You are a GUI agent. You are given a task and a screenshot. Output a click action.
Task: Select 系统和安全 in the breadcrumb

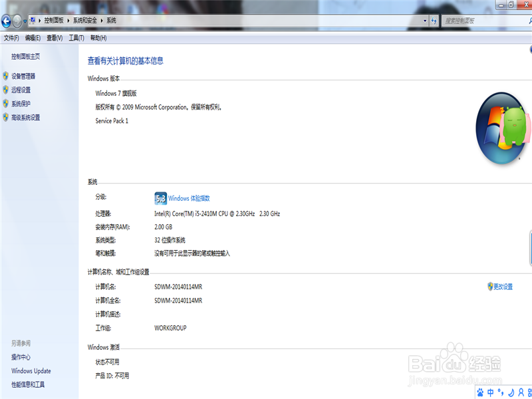(x=85, y=21)
